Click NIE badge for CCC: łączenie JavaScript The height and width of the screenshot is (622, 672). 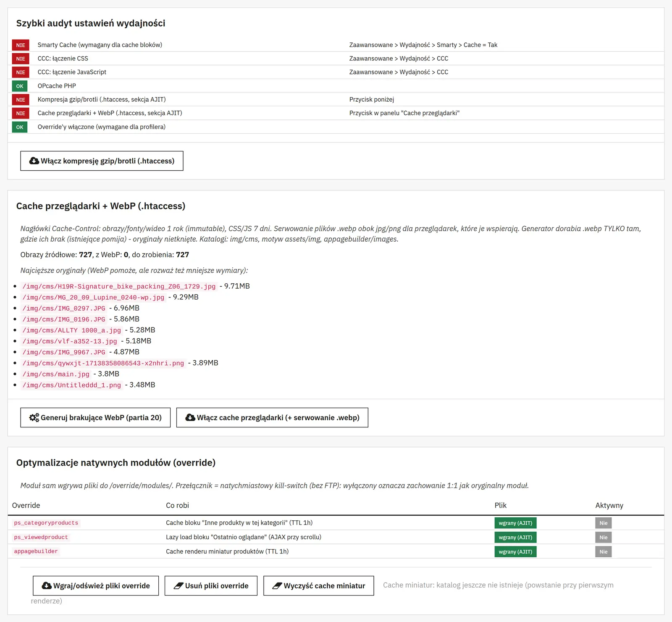coord(21,72)
